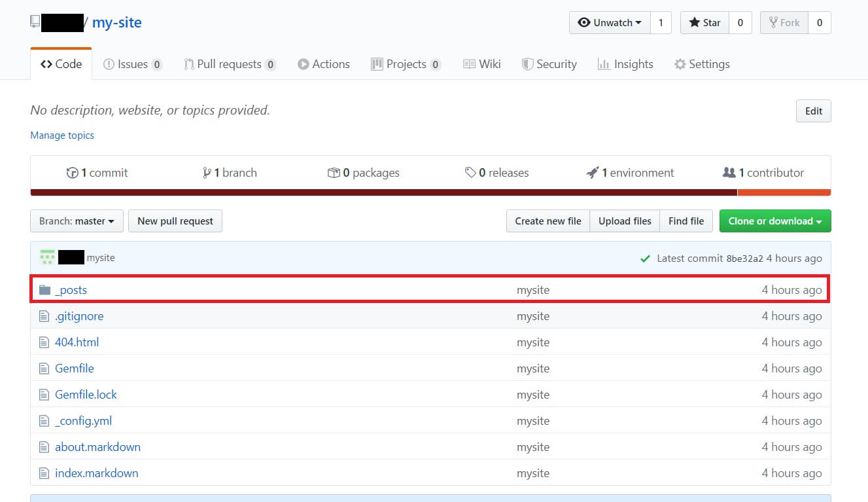Click New pull request button

[175, 221]
